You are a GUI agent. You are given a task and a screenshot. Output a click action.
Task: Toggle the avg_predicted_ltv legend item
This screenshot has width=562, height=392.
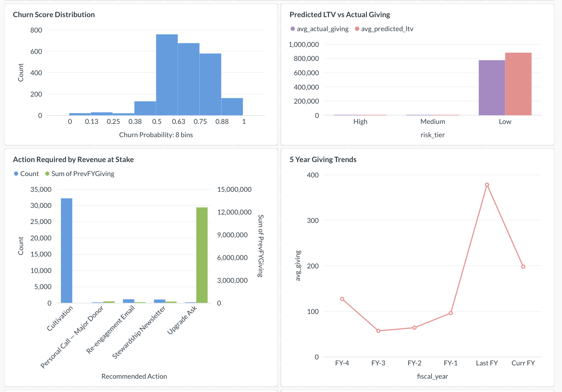384,29
